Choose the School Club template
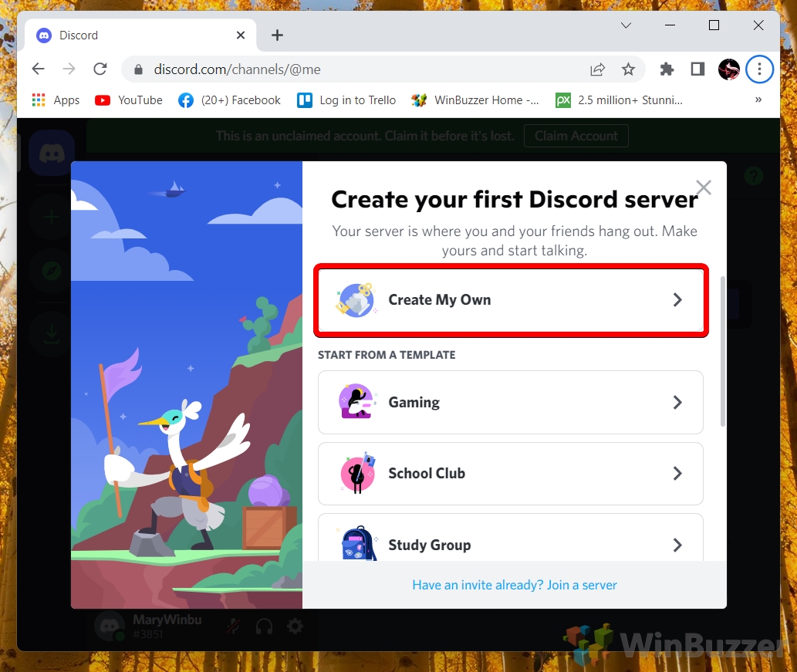Screen dimensions: 797x672 (511, 473)
